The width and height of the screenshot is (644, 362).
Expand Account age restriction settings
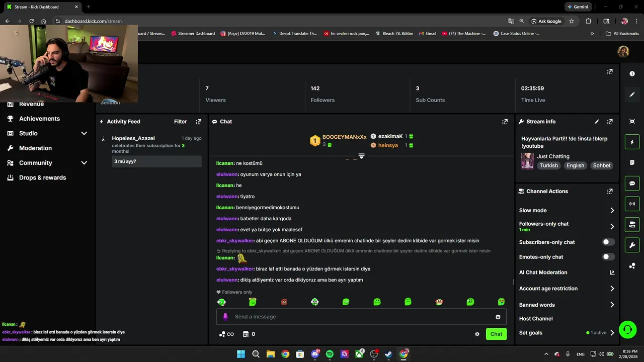coord(612,289)
